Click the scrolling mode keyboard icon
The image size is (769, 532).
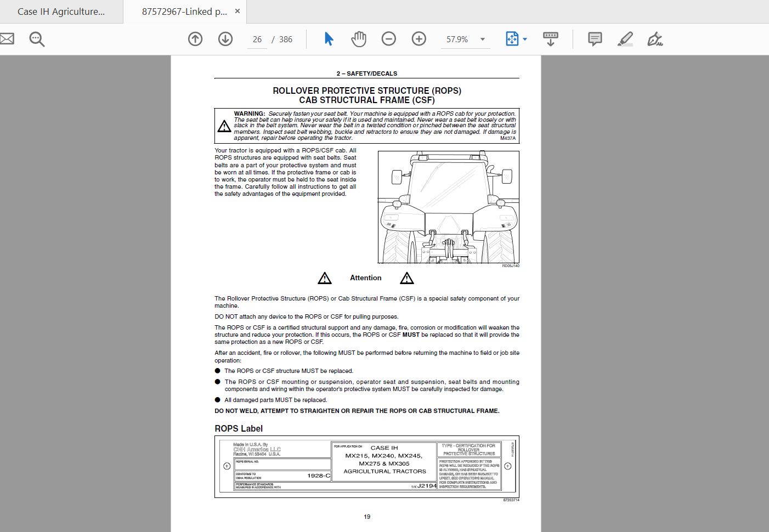pyautogui.click(x=551, y=39)
